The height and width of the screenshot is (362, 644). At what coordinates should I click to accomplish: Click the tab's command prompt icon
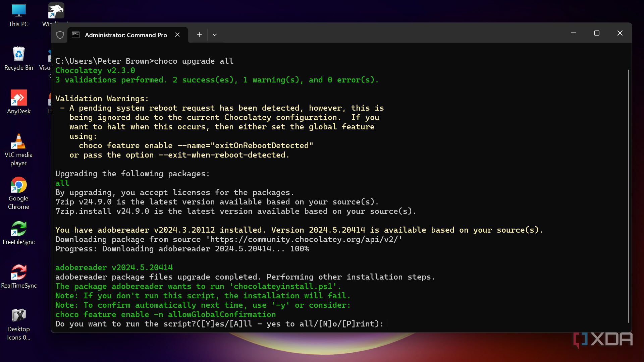point(76,35)
